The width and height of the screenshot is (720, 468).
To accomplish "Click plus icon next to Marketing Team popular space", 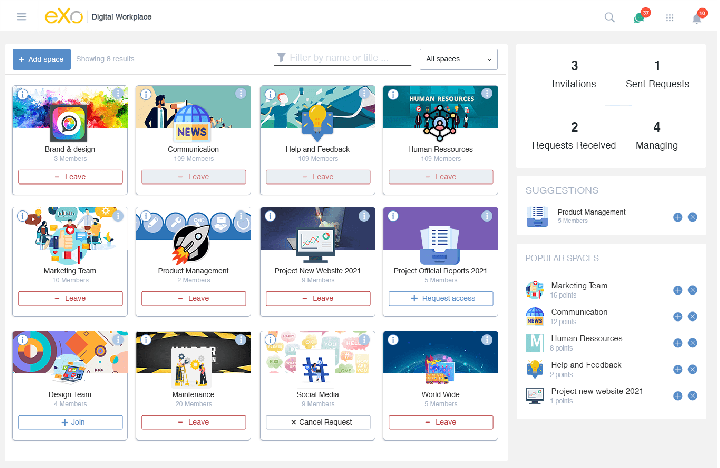I will tap(678, 290).
